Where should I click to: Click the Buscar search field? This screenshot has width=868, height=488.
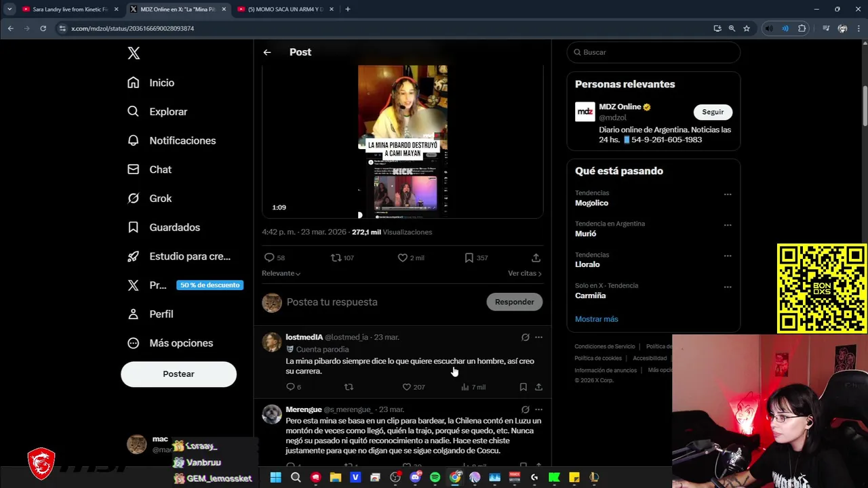(653, 52)
